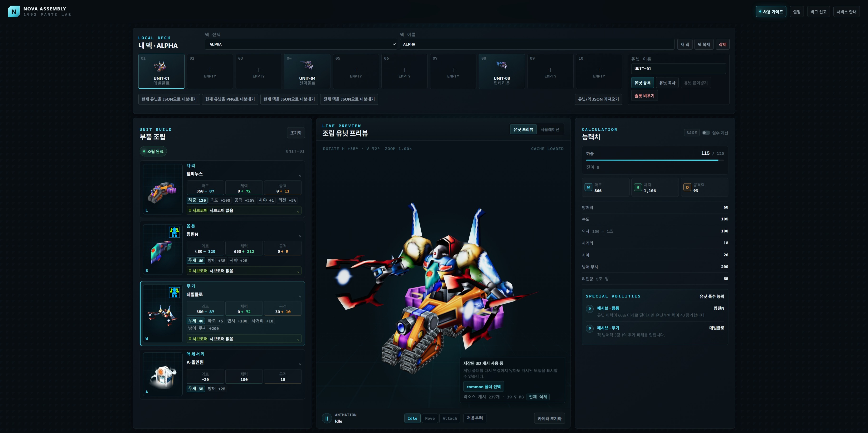Open the 사용 가이드 button

771,11
